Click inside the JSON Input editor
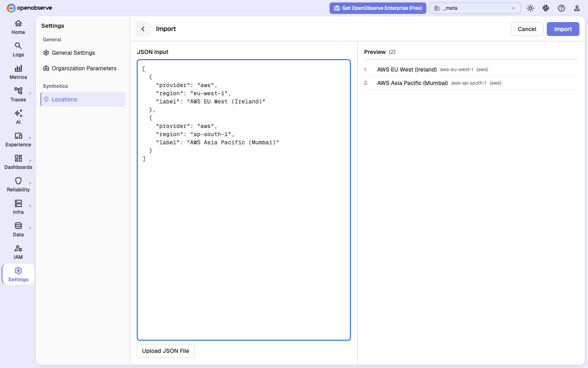Image resolution: width=588 pixels, height=368 pixels. 244,200
